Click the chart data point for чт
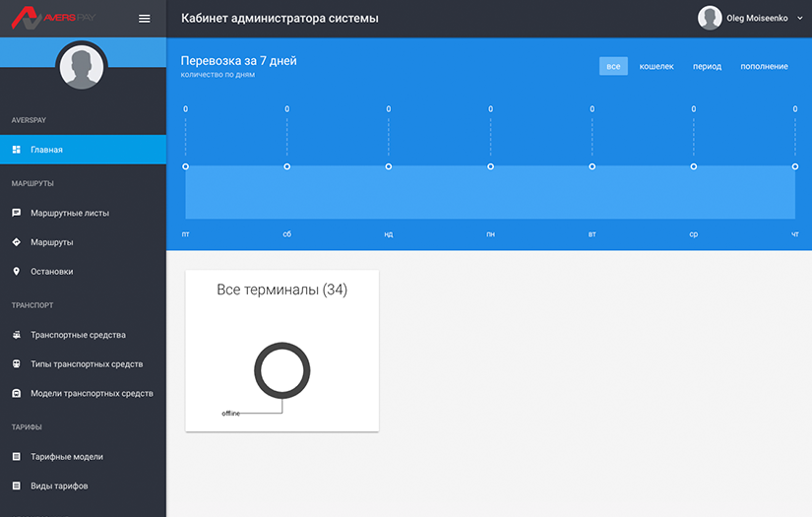The image size is (812, 517). 795,166
